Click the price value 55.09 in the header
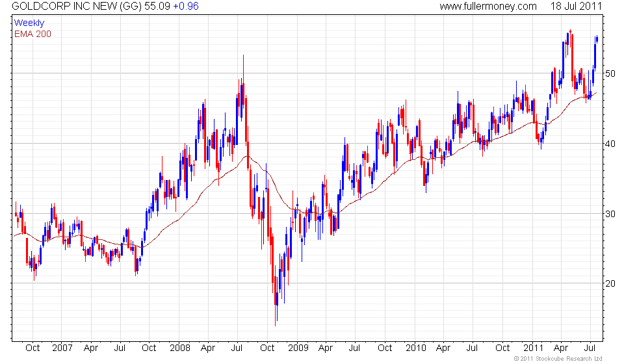The image size is (637, 364). click(157, 6)
